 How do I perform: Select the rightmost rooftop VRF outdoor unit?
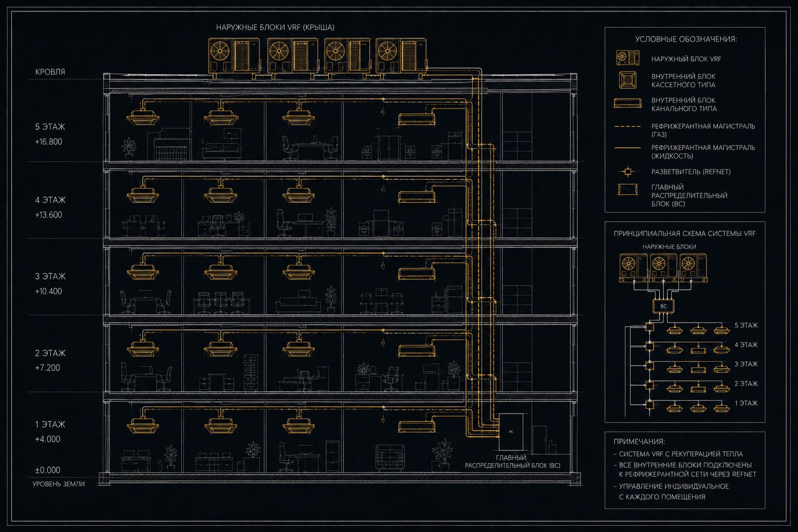pos(401,56)
